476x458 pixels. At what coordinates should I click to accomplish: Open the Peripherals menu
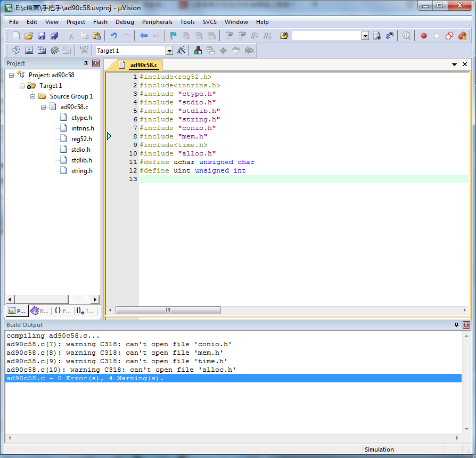157,22
